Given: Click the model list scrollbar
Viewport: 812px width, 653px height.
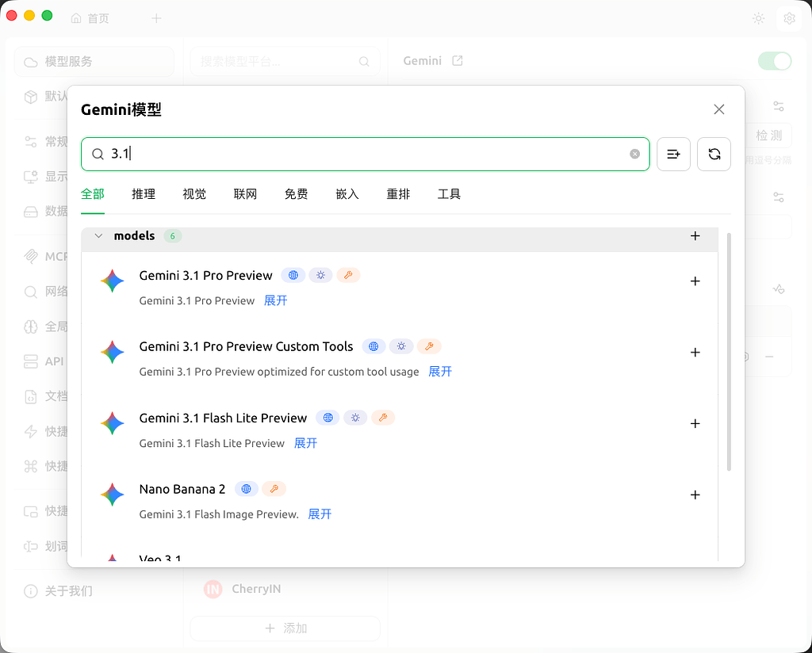Looking at the screenshot, I should [729, 352].
